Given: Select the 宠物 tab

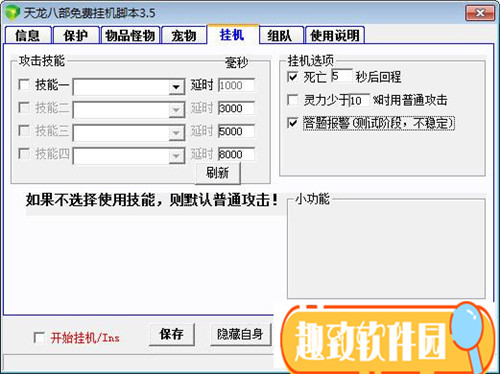Looking at the screenshot, I should pyautogui.click(x=184, y=35).
